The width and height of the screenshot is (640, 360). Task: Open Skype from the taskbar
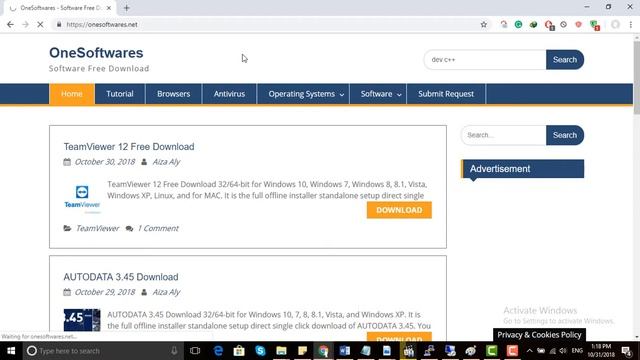pos(260,351)
